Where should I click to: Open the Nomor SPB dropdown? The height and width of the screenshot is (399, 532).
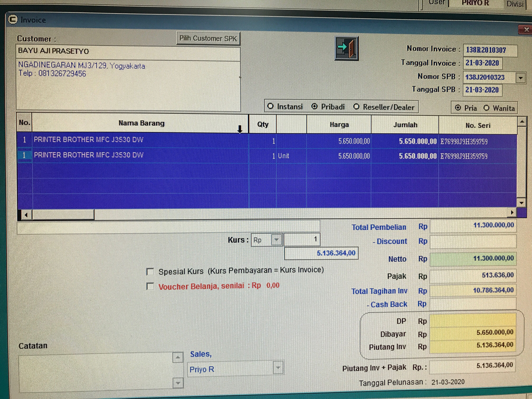[521, 78]
